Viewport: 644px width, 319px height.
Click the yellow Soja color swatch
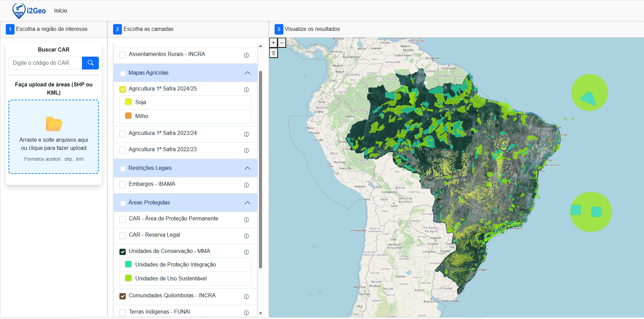[128, 102]
